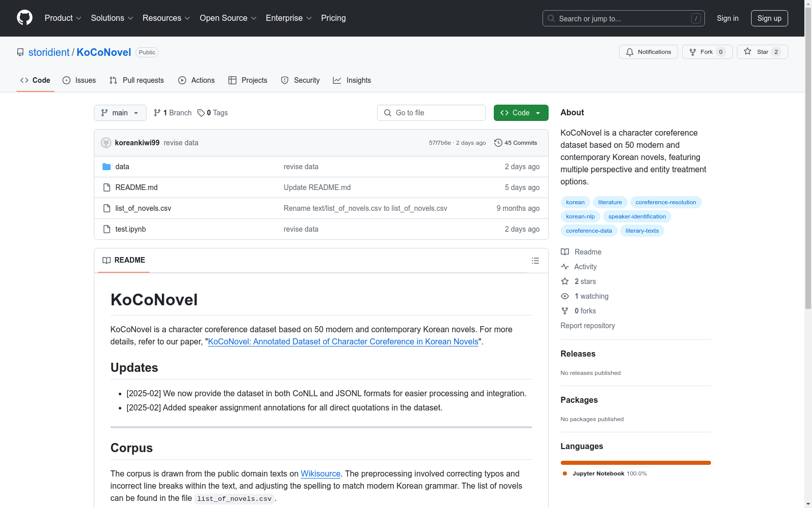Expand the Open Source dropdown menu
812x508 pixels.
(228, 18)
